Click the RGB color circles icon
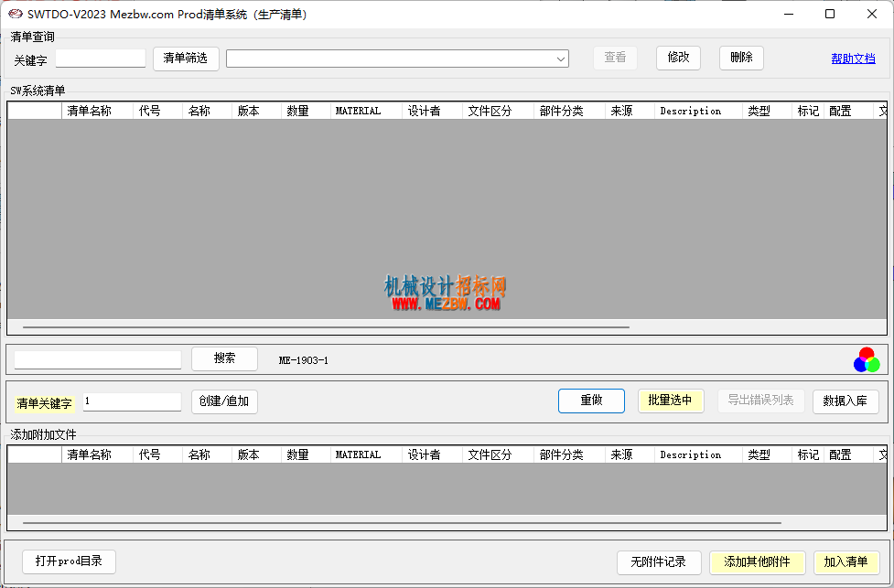This screenshot has width=894, height=588. coord(867,360)
